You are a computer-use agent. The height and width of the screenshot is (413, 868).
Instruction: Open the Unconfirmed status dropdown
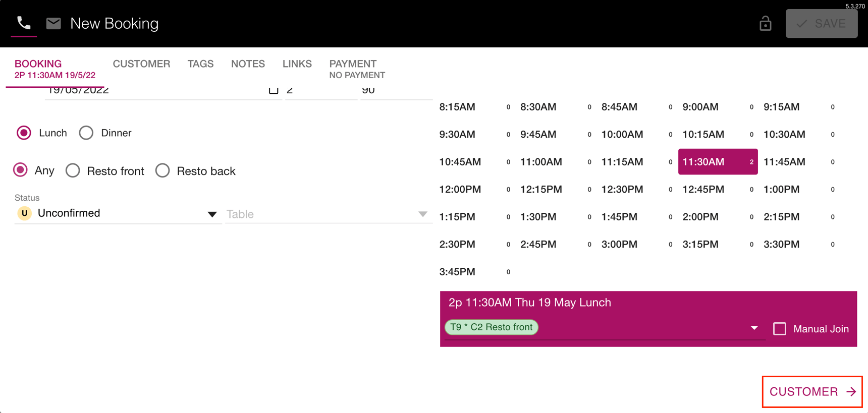coord(212,214)
